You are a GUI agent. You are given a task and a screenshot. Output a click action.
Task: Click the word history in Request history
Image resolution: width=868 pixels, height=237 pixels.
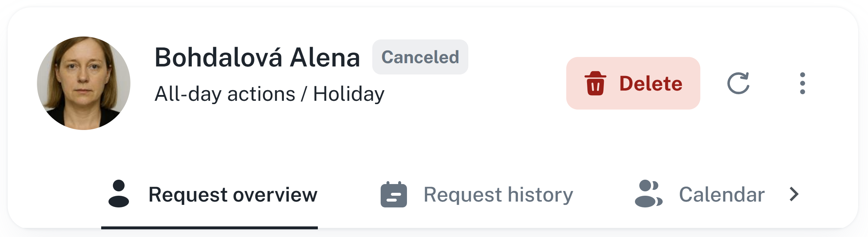[x=540, y=195]
